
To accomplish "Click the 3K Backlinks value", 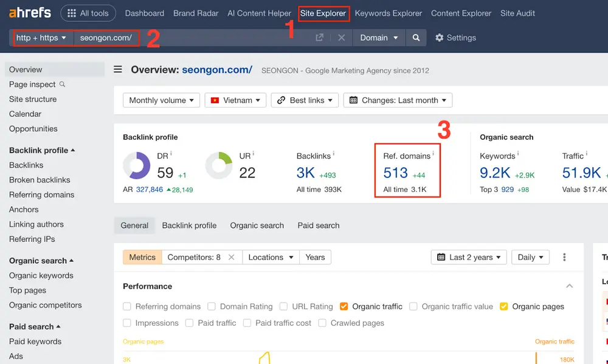I will click(x=306, y=173).
